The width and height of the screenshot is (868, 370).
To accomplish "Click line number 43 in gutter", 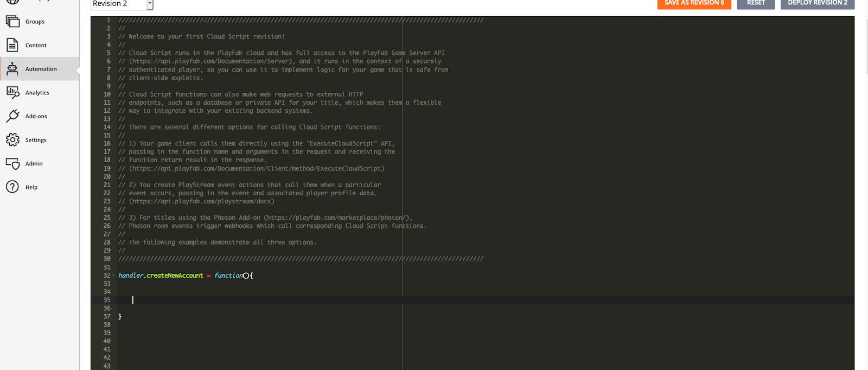I will [107, 366].
